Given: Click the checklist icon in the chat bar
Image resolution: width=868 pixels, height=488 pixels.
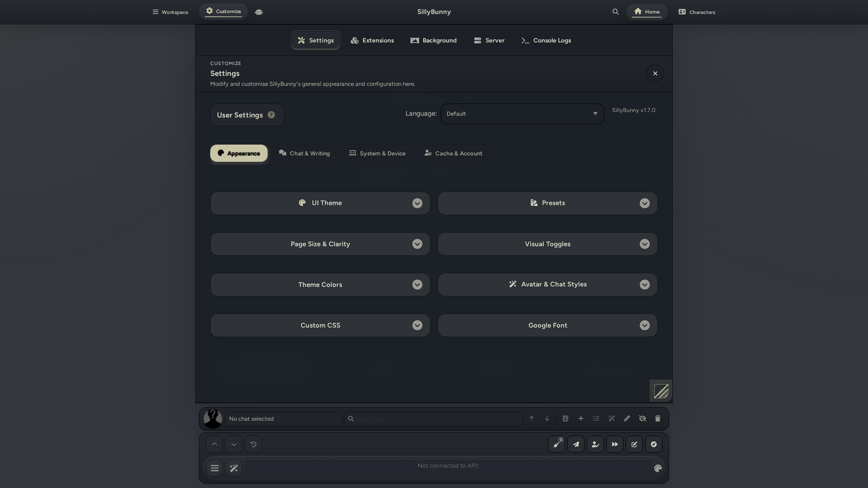Looking at the screenshot, I should [x=596, y=419].
